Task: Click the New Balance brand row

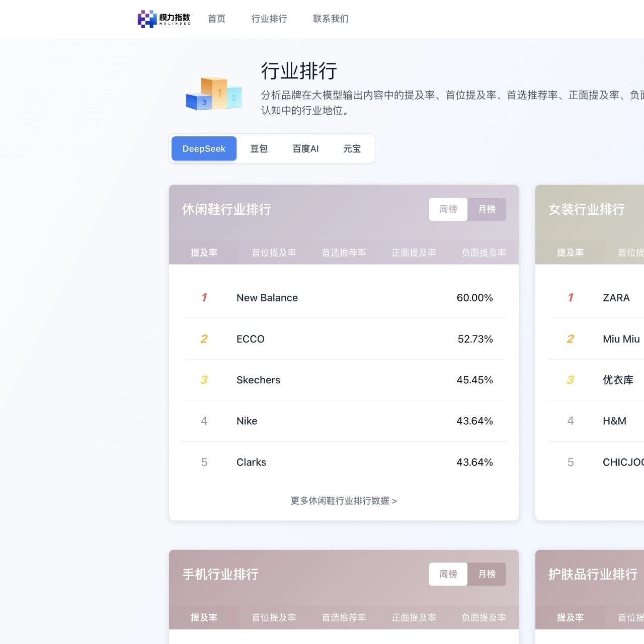Action: pos(344,297)
